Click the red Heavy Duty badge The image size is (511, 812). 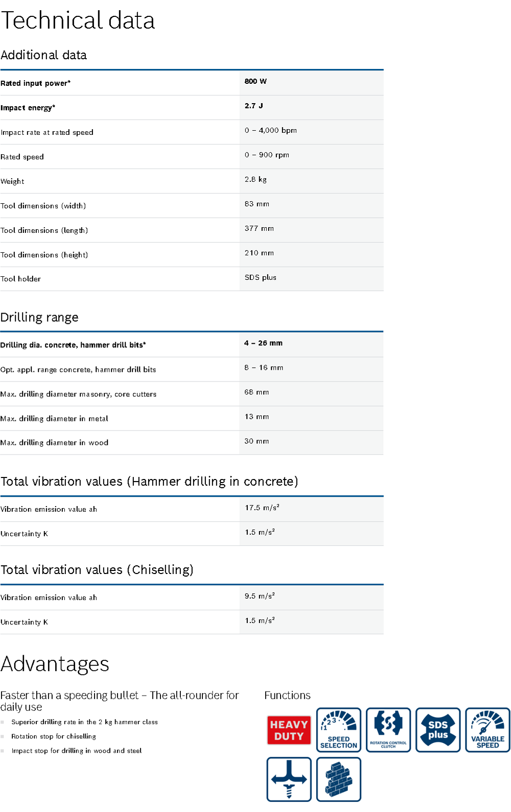pos(289,730)
